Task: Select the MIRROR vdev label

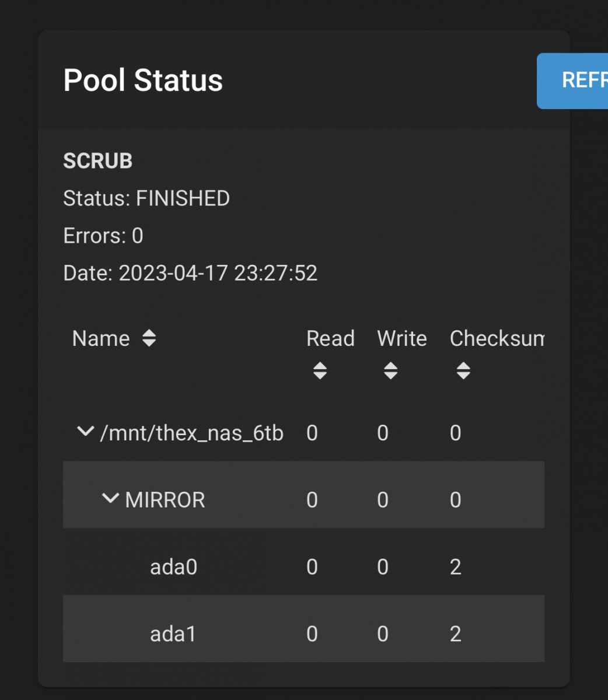Action: pos(165,500)
